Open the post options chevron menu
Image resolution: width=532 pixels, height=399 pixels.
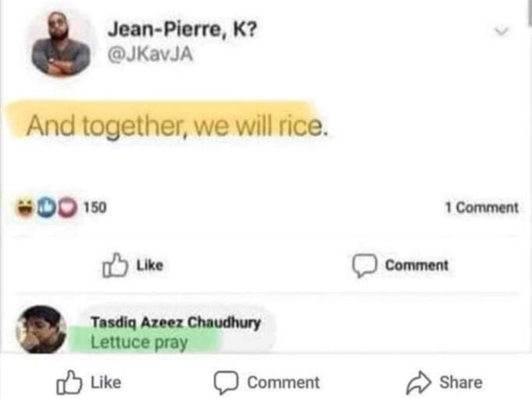(x=503, y=31)
